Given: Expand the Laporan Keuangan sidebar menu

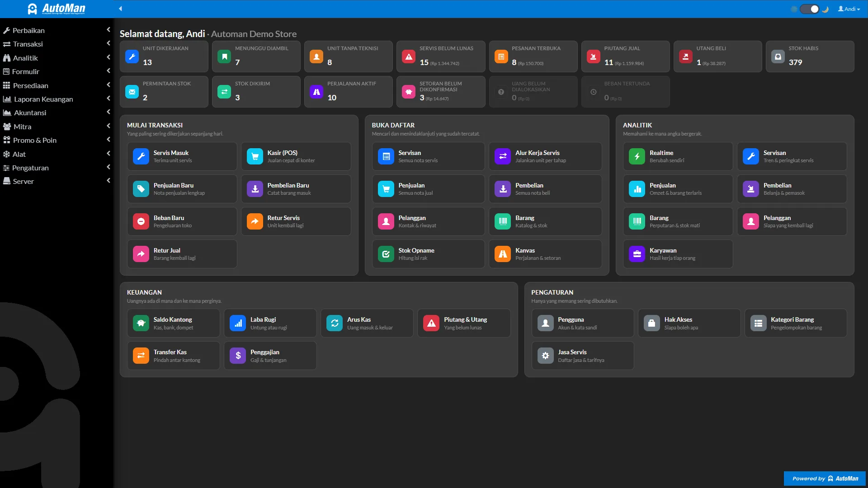Looking at the screenshot, I should 57,99.
